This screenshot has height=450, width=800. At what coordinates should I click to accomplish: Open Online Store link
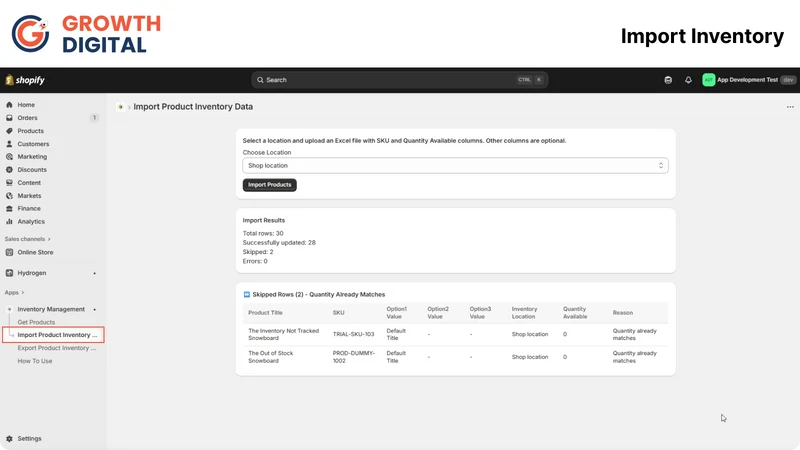click(35, 252)
